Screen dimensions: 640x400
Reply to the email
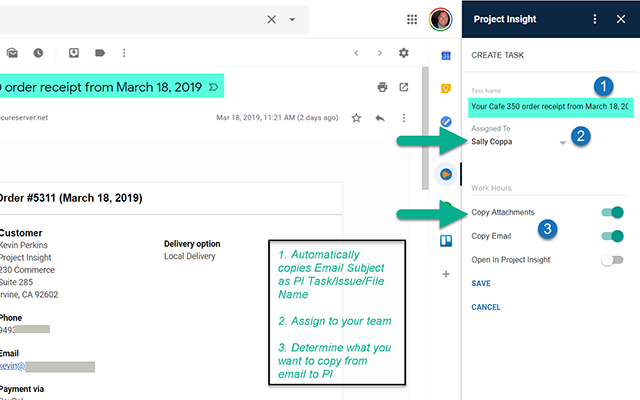click(380, 118)
